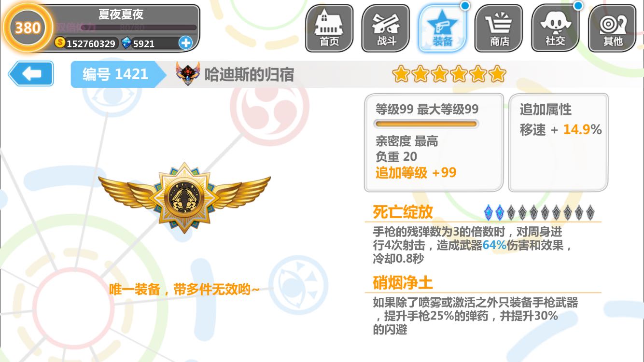Add diamonds with the blue plus button
The image size is (644, 362).
click(x=185, y=43)
